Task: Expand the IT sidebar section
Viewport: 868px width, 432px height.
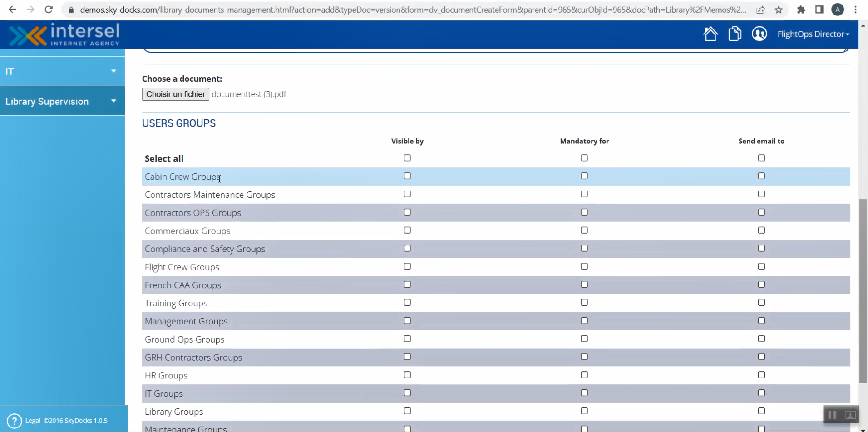Action: pyautogui.click(x=63, y=71)
